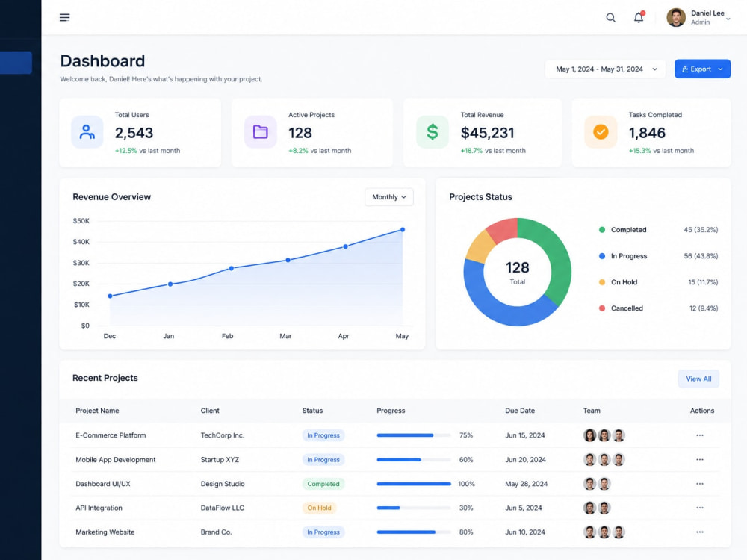The height and width of the screenshot is (560, 747).
Task: Click the May 28, 2024 due date
Action: 526,484
